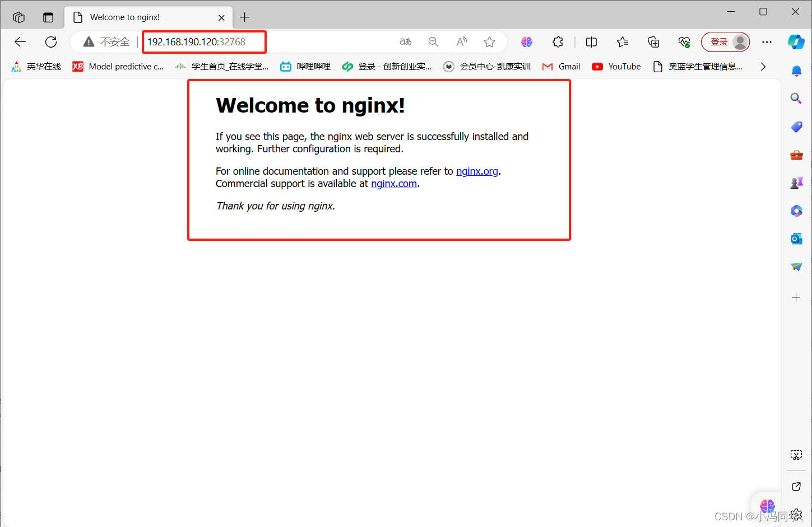Expand more bookmarks chevron

tap(763, 67)
